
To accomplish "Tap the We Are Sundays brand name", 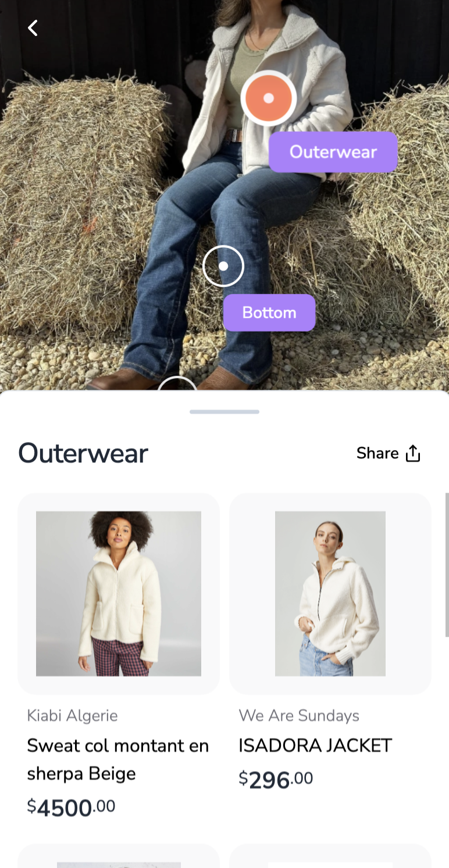I will coord(299,716).
